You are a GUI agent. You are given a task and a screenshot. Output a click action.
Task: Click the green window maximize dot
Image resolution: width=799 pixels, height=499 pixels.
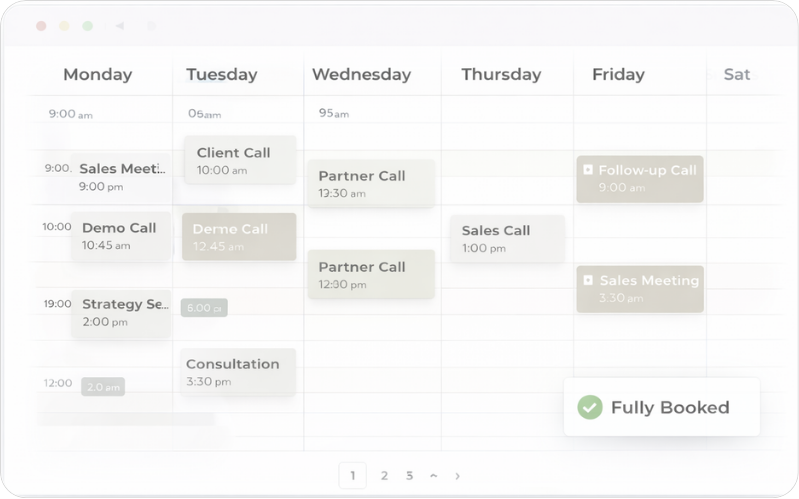click(x=87, y=25)
